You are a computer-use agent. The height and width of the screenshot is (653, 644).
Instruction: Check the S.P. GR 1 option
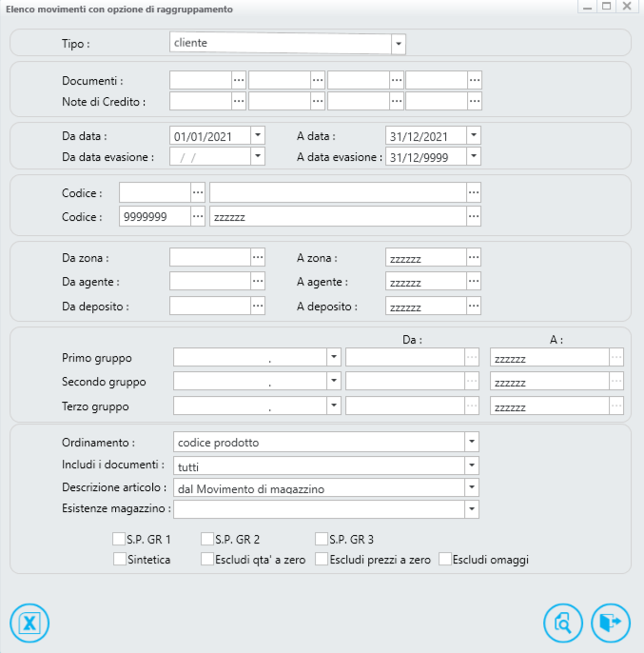tap(119, 540)
